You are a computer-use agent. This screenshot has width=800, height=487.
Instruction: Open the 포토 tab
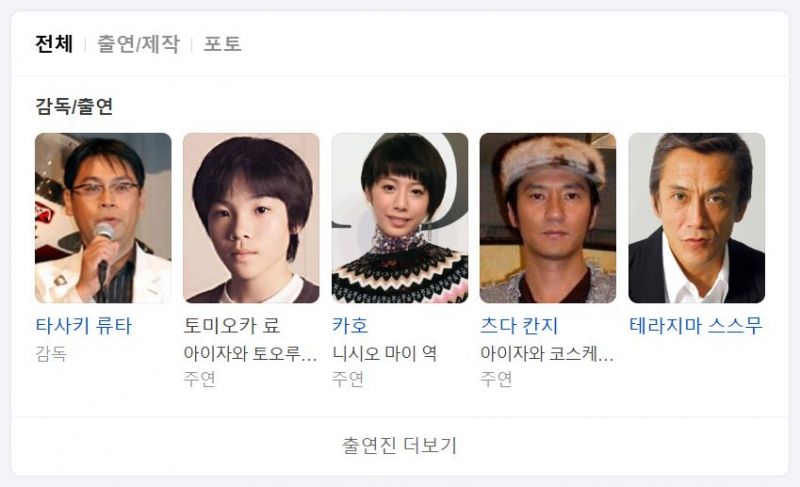pyautogui.click(x=222, y=44)
